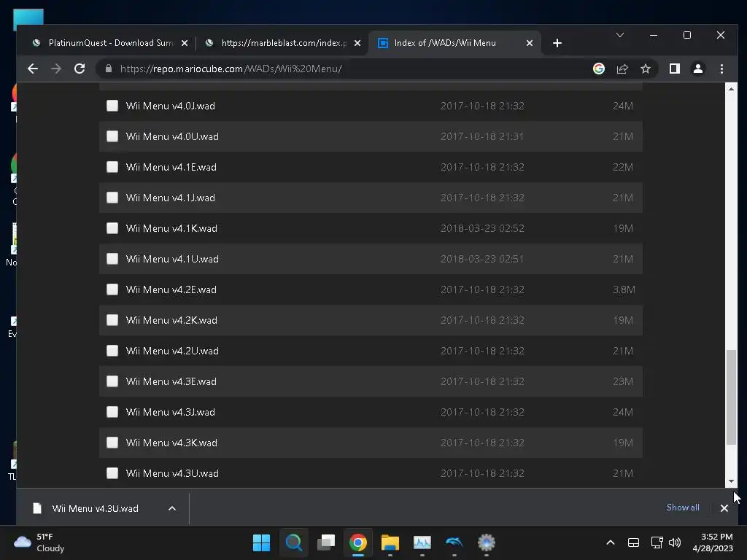The image size is (747, 560).
Task: Open the Chrome profile menu
Action: click(x=698, y=69)
